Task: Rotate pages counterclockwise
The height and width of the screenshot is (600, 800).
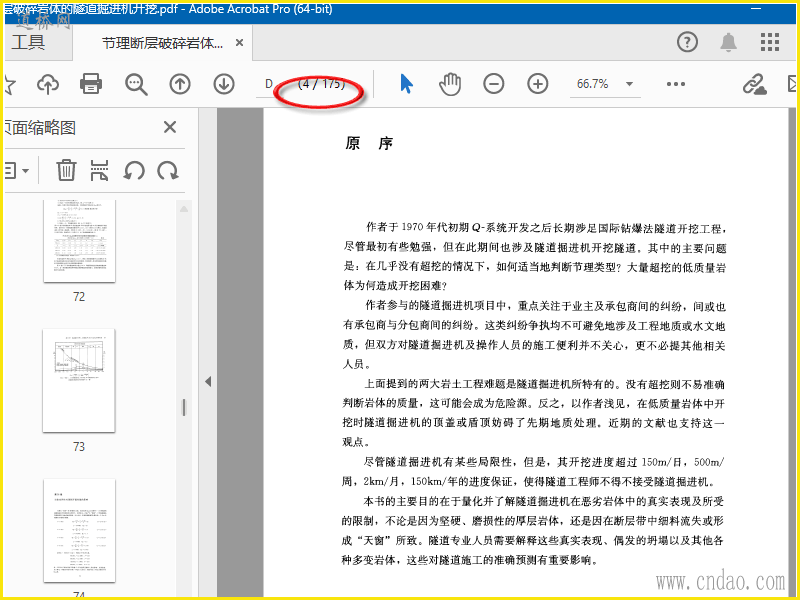Action: coord(134,171)
